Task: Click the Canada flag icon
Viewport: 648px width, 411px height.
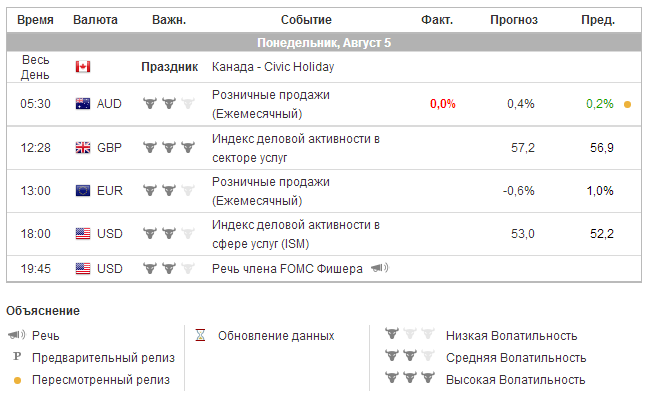Action: click(83, 67)
